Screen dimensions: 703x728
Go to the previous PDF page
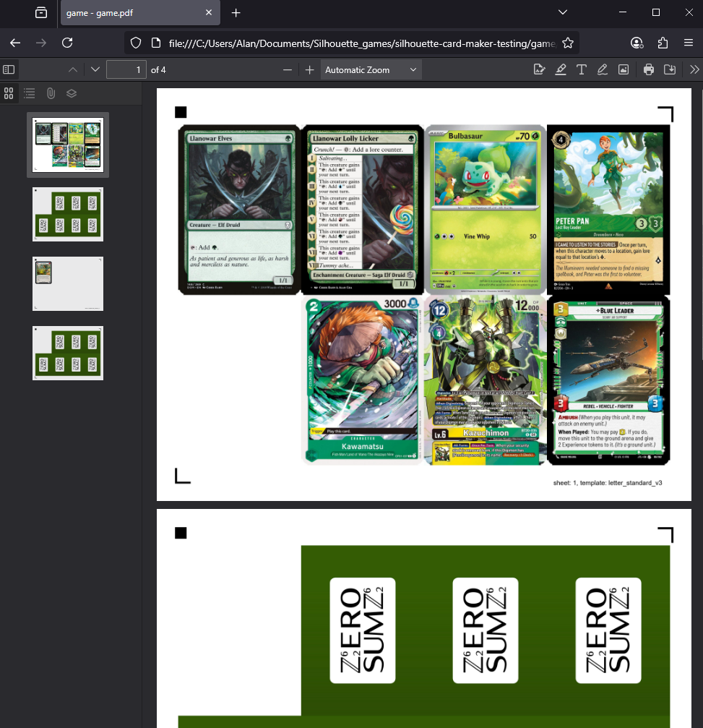(73, 69)
